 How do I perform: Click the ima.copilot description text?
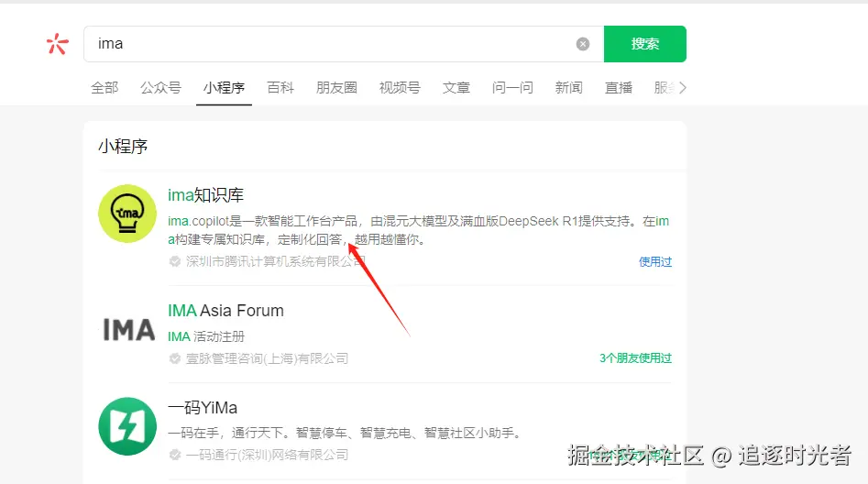pos(419,230)
